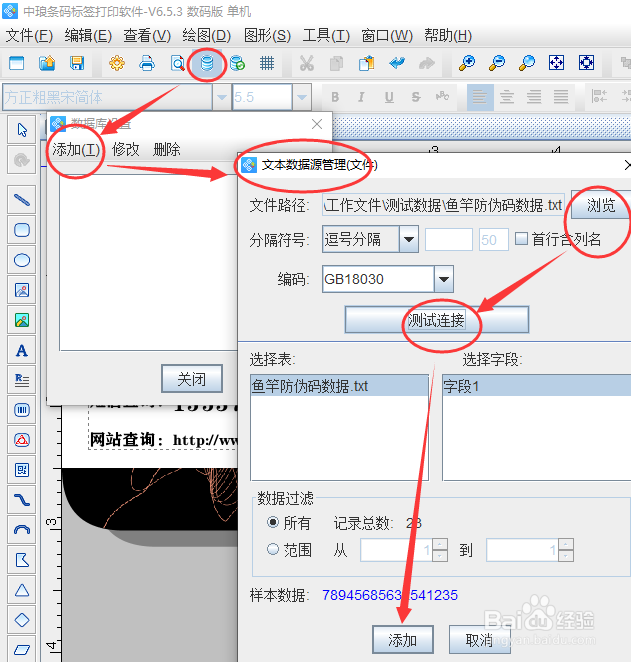631x662 pixels.
Task: Click the bottom 添加 button
Action: 403,640
